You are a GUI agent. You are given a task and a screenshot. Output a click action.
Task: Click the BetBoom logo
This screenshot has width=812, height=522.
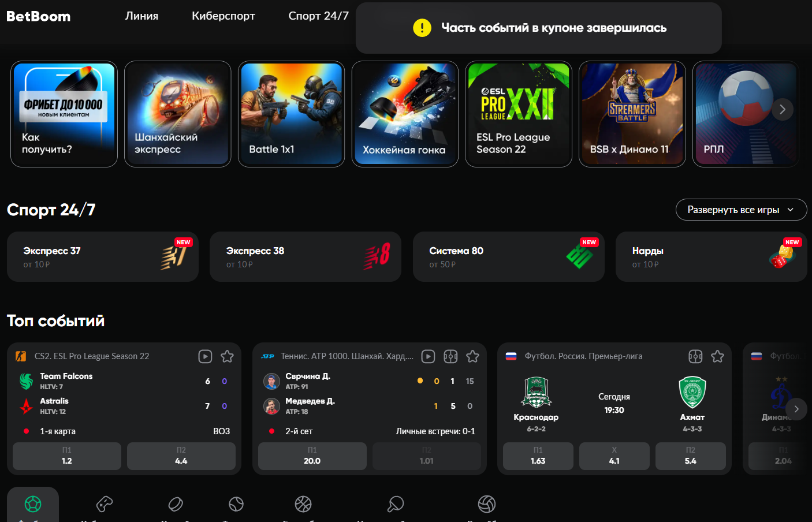(x=39, y=16)
